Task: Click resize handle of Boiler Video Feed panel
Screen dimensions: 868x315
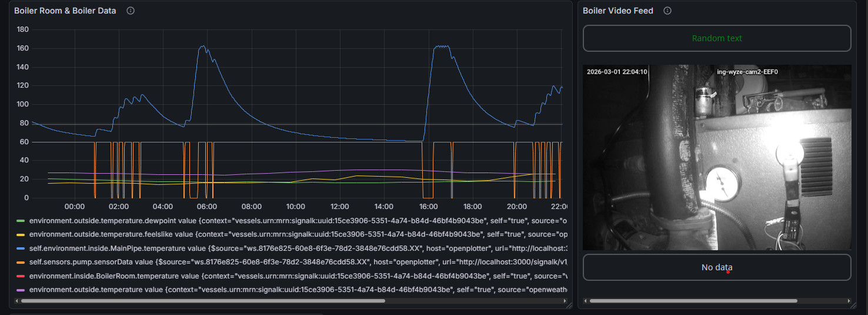Action: coord(853,305)
